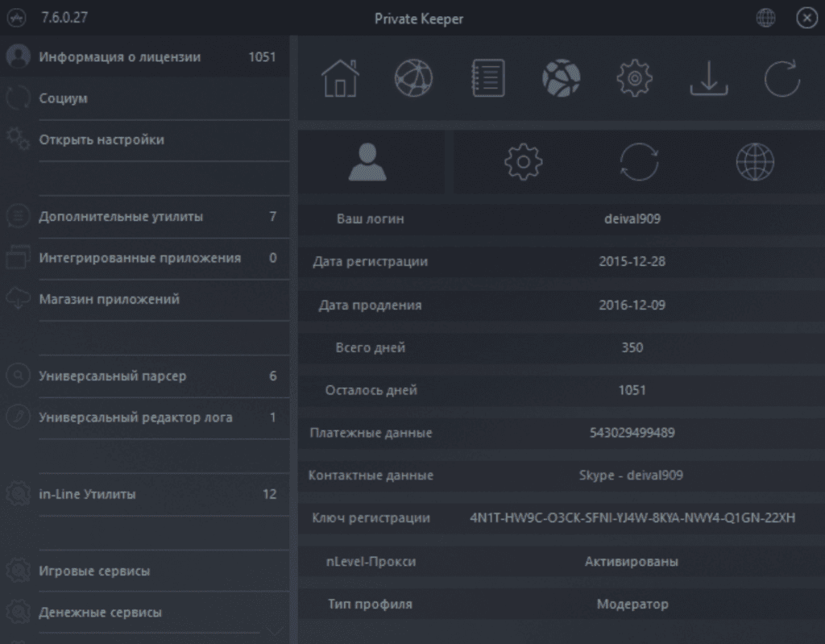This screenshot has width=825, height=644.
Task: Click the gear icon beside in-Line Утилиты
Action: 18,493
